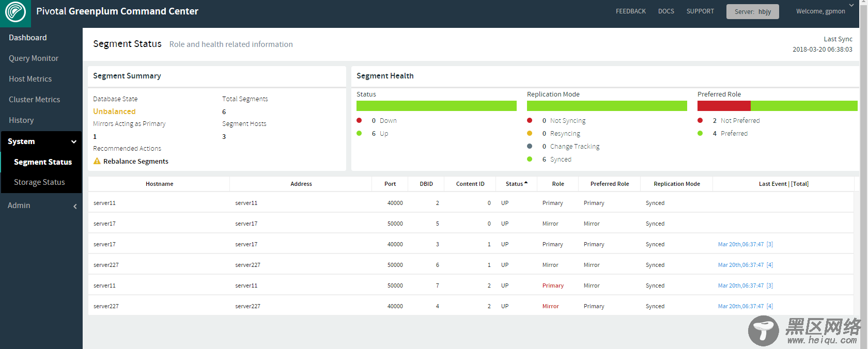The image size is (868, 349).
Task: Open the Dashboard page
Action: tap(28, 38)
